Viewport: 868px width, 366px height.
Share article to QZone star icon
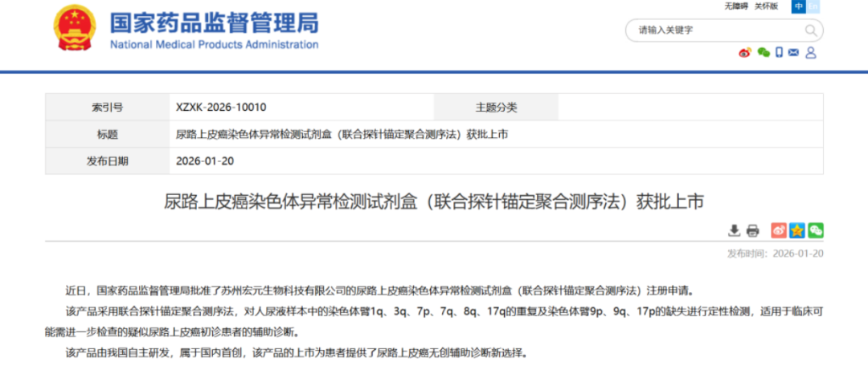(797, 231)
